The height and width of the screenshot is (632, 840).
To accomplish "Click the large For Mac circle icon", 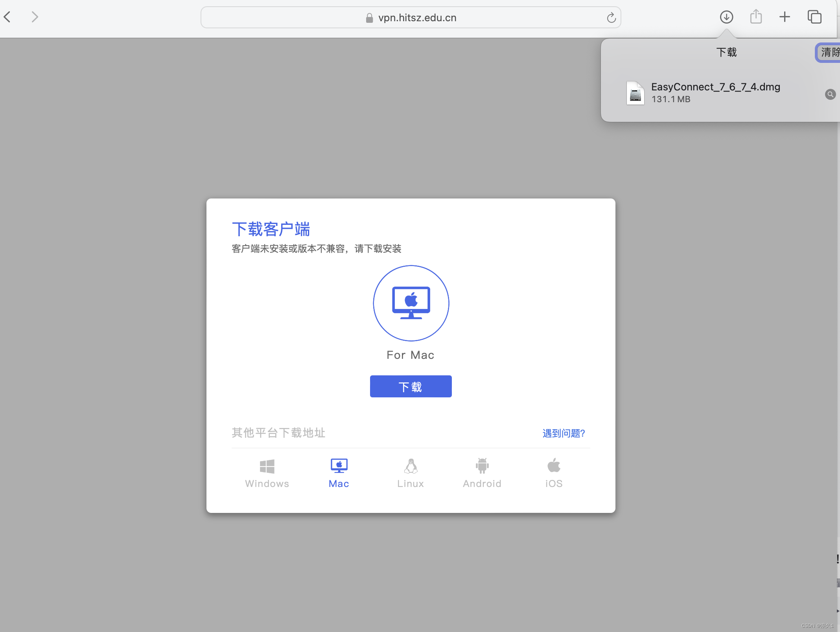I will [411, 303].
